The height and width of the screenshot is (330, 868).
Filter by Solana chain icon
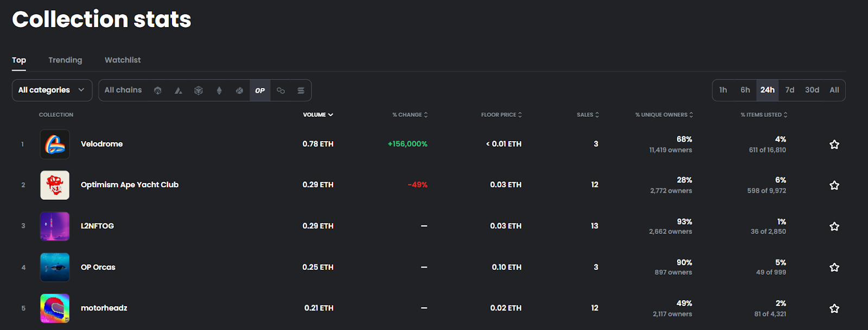tap(301, 91)
